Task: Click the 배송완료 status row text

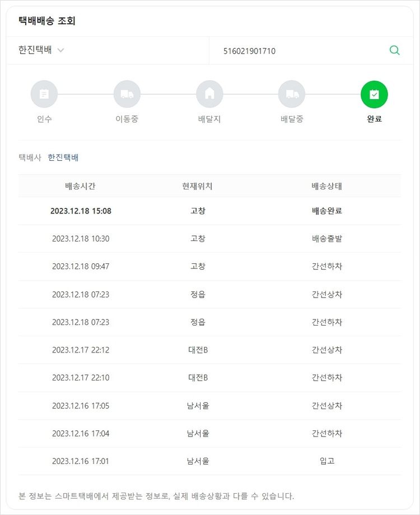Action: 326,211
